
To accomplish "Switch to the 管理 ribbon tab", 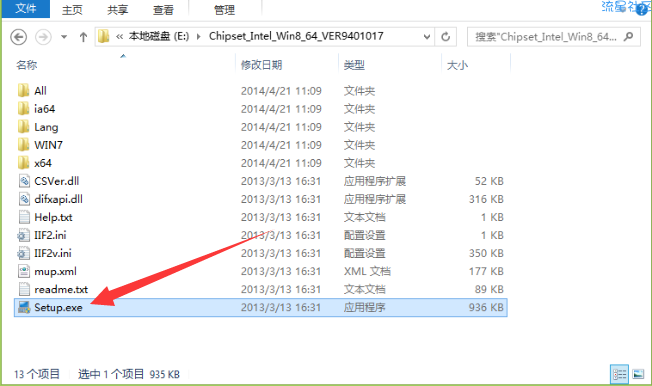I will click(x=225, y=10).
